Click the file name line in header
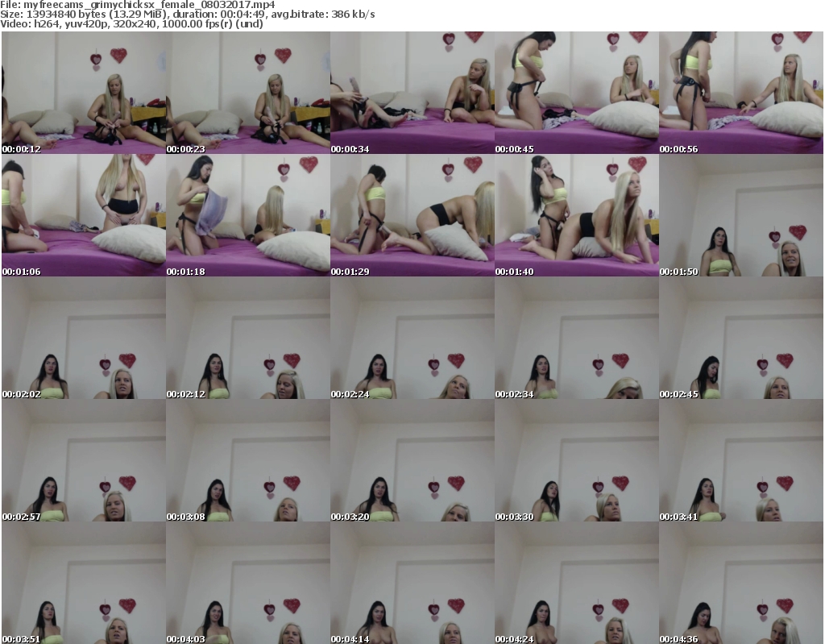The image size is (825, 644). tap(137, 5)
